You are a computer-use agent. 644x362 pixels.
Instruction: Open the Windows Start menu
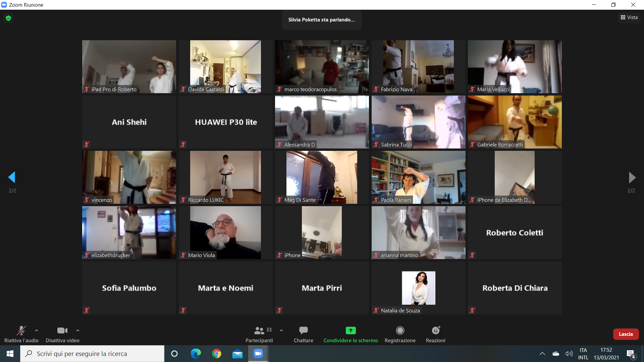pyautogui.click(x=10, y=354)
